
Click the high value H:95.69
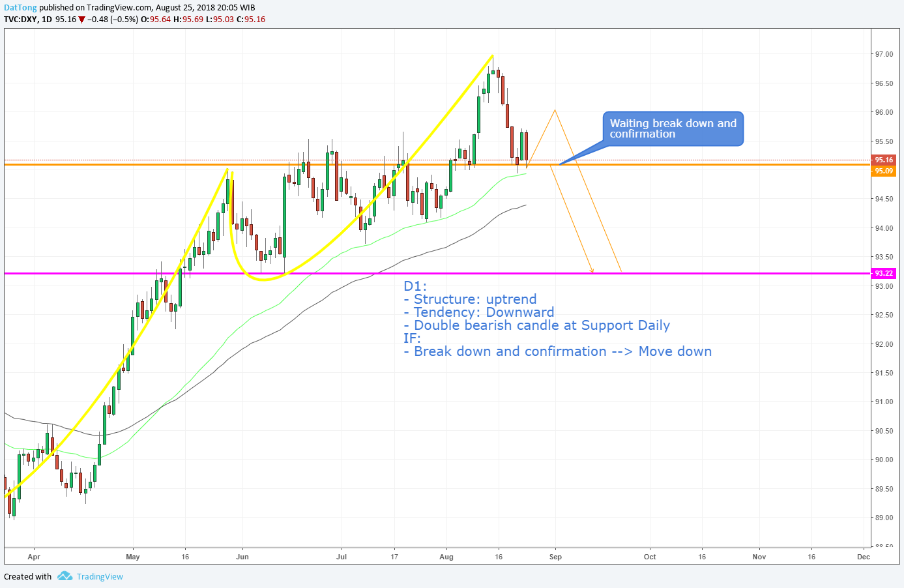pos(188,20)
